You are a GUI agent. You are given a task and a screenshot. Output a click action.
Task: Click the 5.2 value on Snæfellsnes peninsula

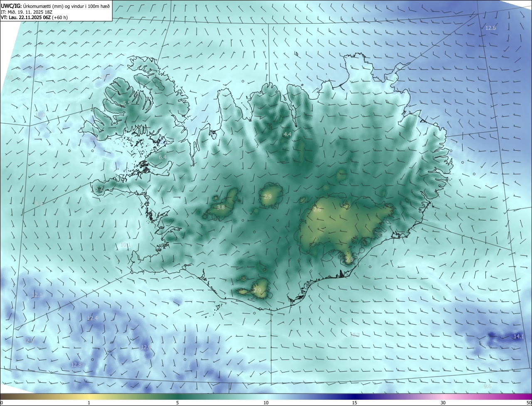99,188
